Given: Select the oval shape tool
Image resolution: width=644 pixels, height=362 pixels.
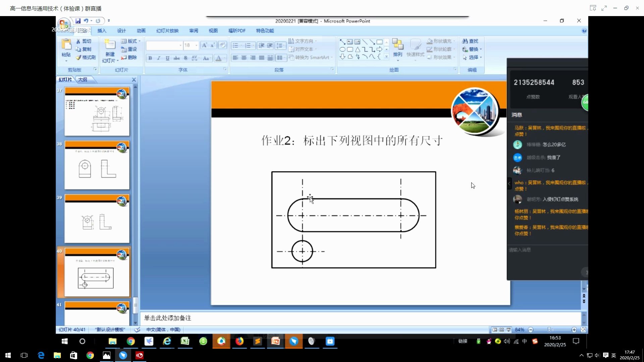Looking at the screenshot, I should coord(342,49).
